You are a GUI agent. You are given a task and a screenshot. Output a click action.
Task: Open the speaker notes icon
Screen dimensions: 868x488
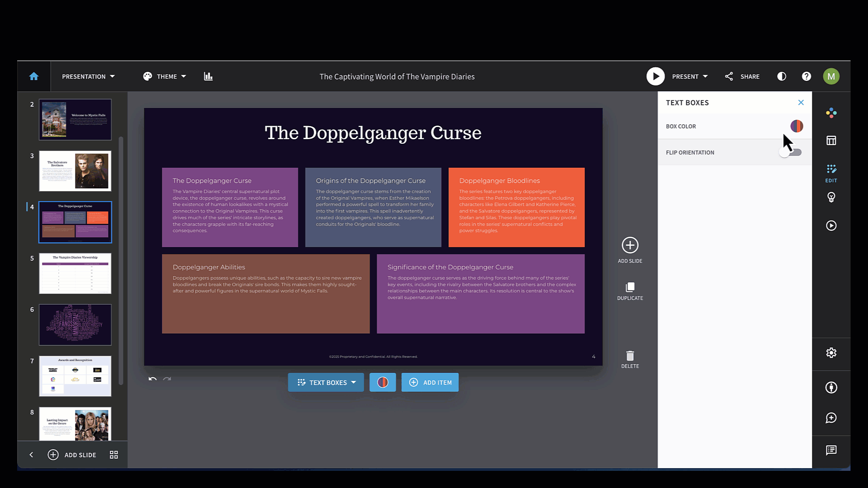click(x=831, y=450)
